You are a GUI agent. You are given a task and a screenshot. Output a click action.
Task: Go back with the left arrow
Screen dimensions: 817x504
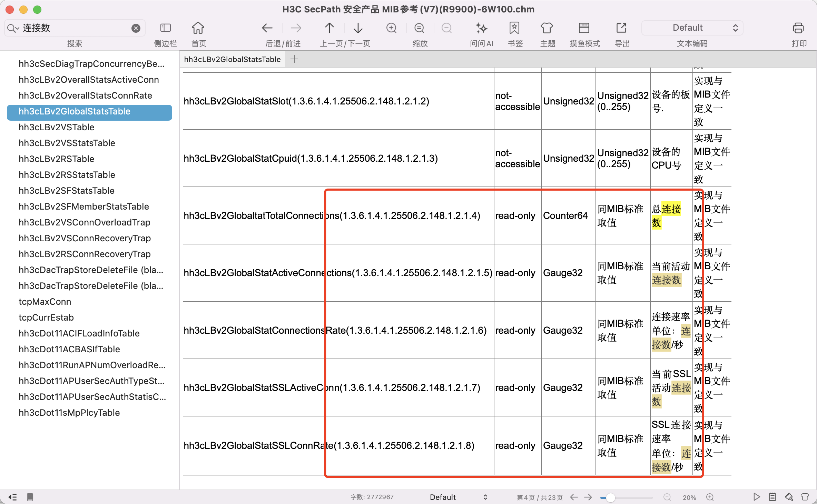click(x=267, y=28)
